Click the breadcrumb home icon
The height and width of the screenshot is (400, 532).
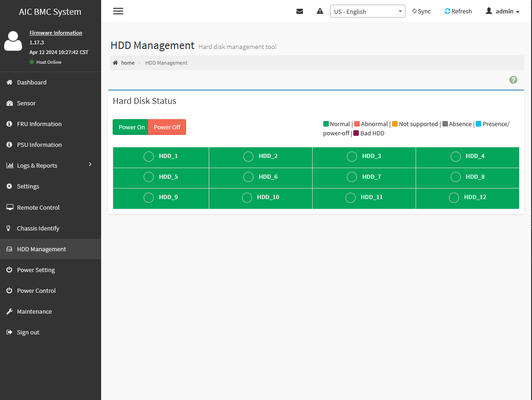(x=115, y=63)
